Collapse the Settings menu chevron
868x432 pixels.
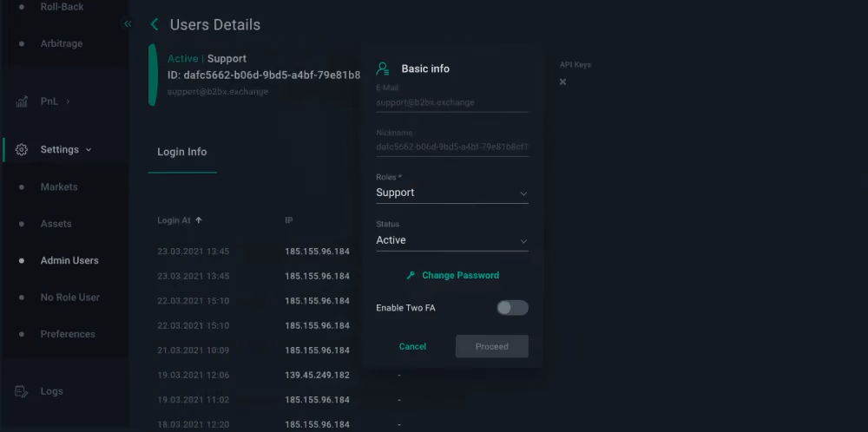tap(89, 150)
